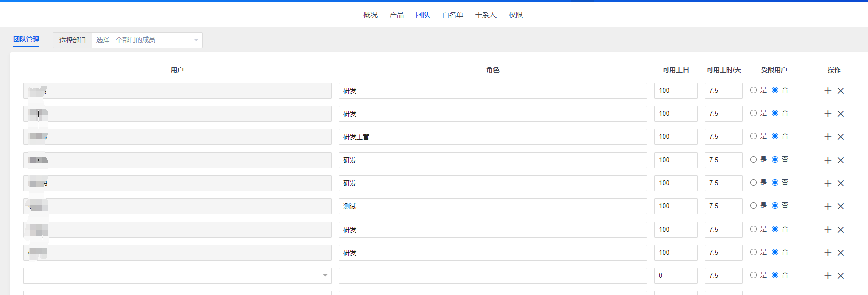
Task: Click the 可用工日 column header
Action: (x=676, y=70)
